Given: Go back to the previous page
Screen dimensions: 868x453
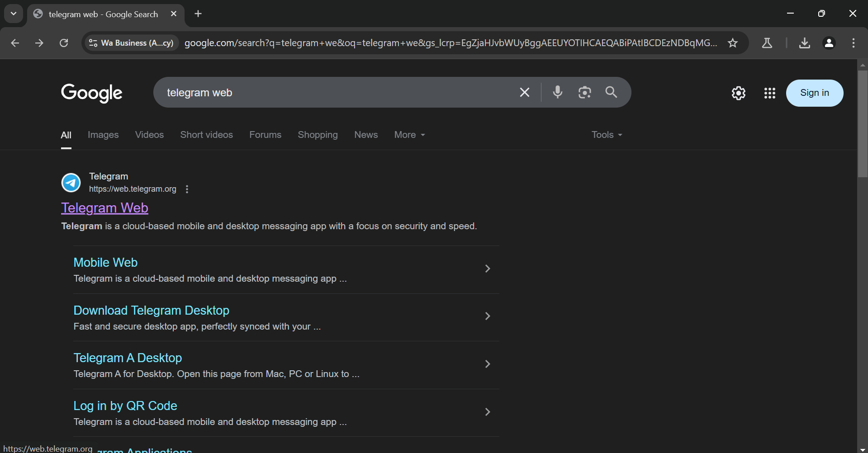Looking at the screenshot, I should point(15,43).
